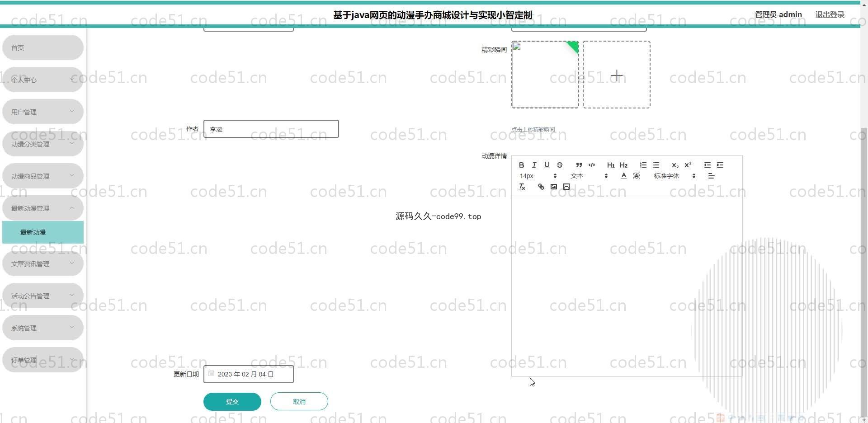Click the plus icon to upload a picture

[x=617, y=75]
